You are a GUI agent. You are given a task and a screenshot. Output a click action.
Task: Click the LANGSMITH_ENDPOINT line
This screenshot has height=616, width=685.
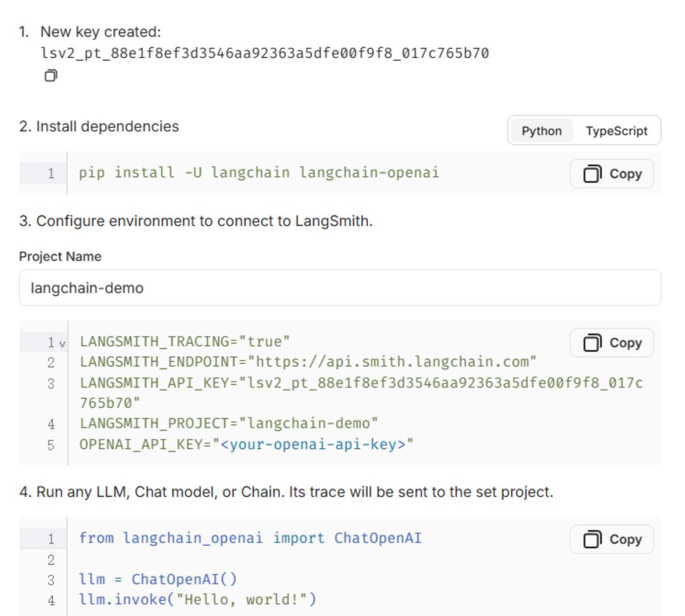[308, 362]
